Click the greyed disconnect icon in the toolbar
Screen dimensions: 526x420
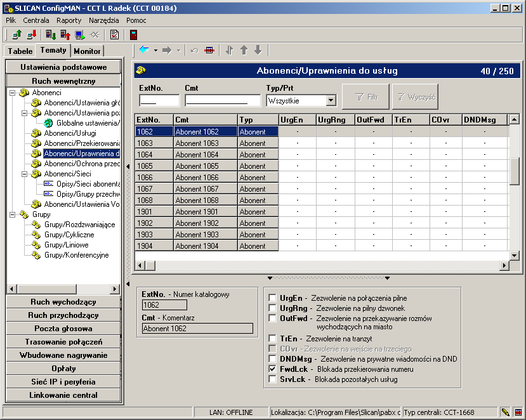95,34
